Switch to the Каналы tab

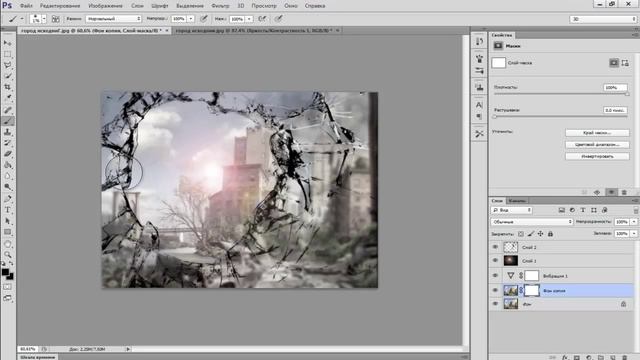(x=517, y=201)
